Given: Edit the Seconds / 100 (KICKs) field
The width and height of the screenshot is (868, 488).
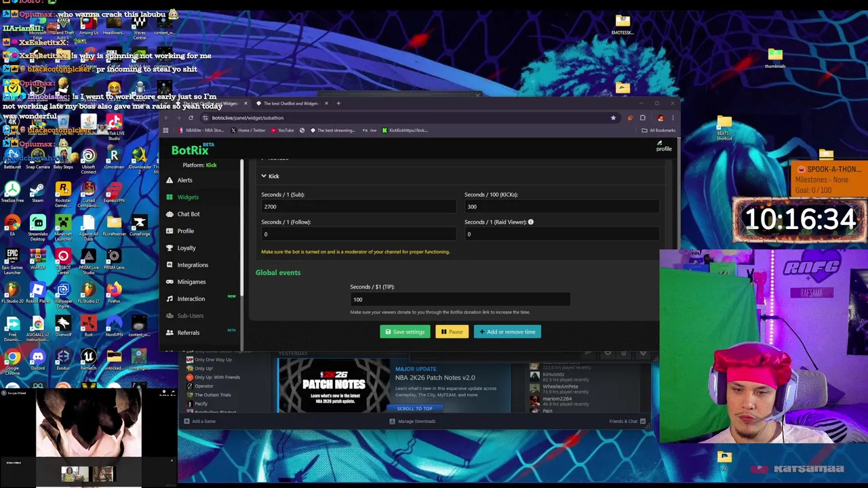Looking at the screenshot, I should pos(561,207).
